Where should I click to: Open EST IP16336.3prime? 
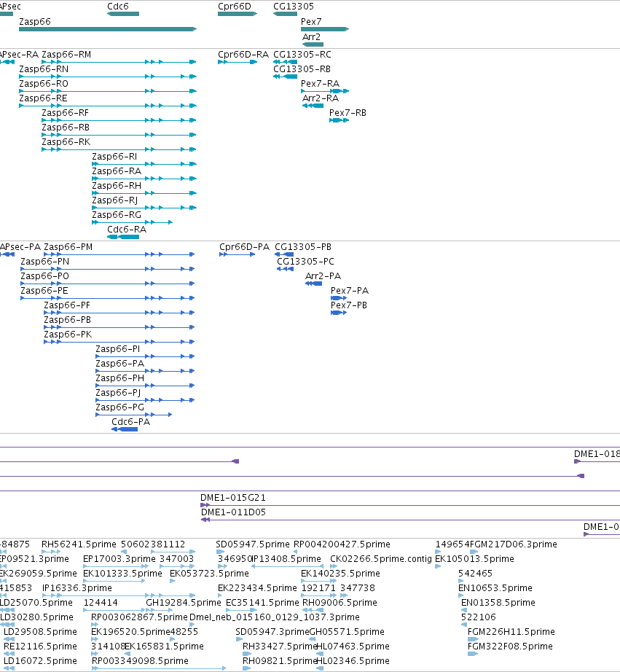point(77,588)
